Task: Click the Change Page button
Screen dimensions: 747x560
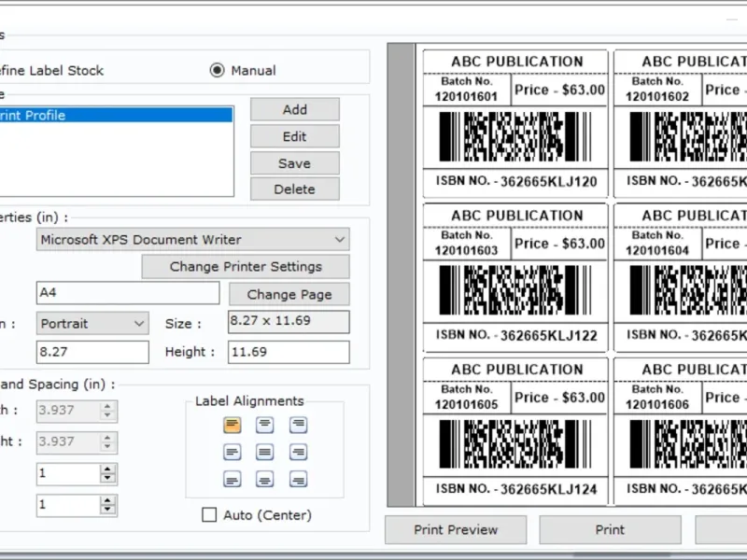Action: click(x=289, y=294)
